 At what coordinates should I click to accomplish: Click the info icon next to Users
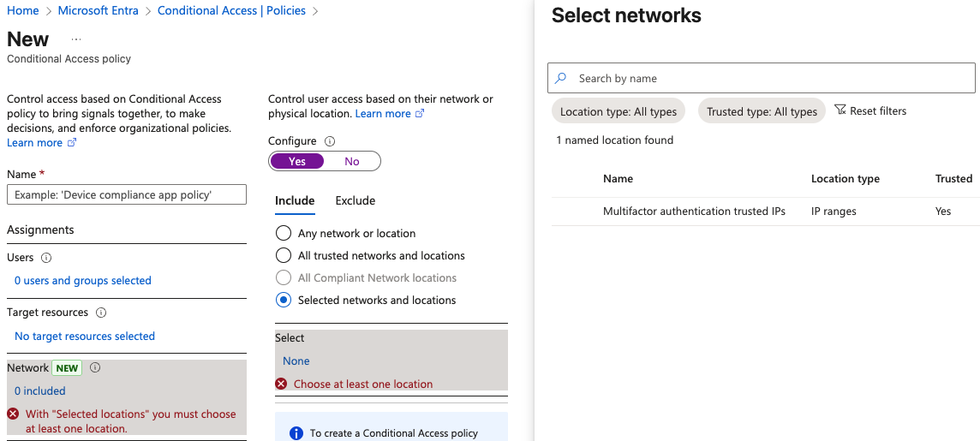pyautogui.click(x=46, y=258)
